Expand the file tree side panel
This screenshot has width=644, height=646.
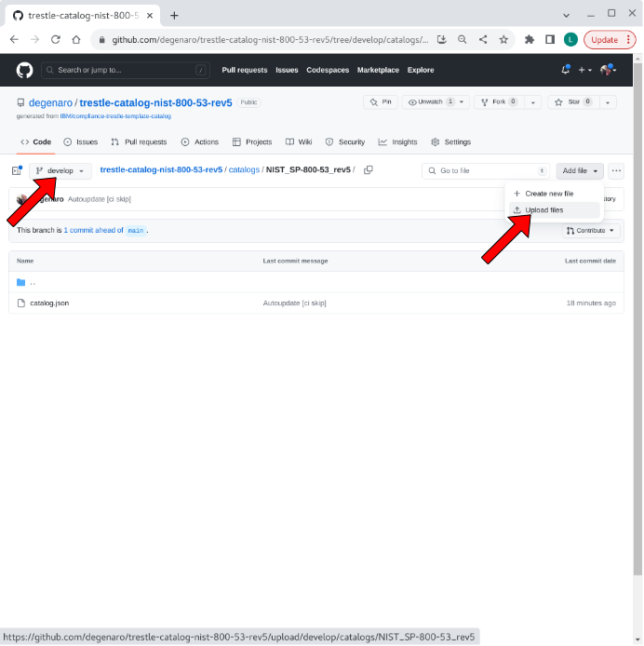[x=17, y=170]
